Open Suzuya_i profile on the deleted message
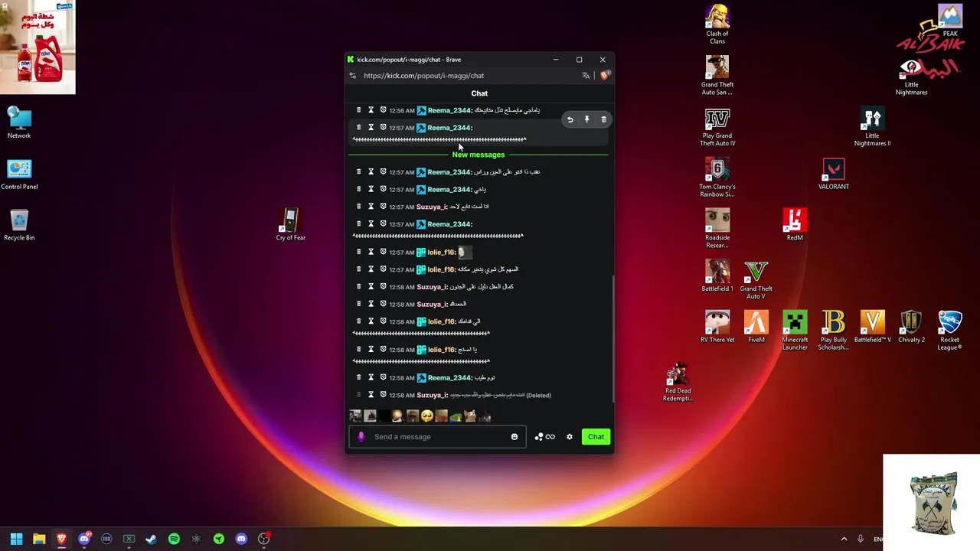980x551 pixels. (432, 395)
